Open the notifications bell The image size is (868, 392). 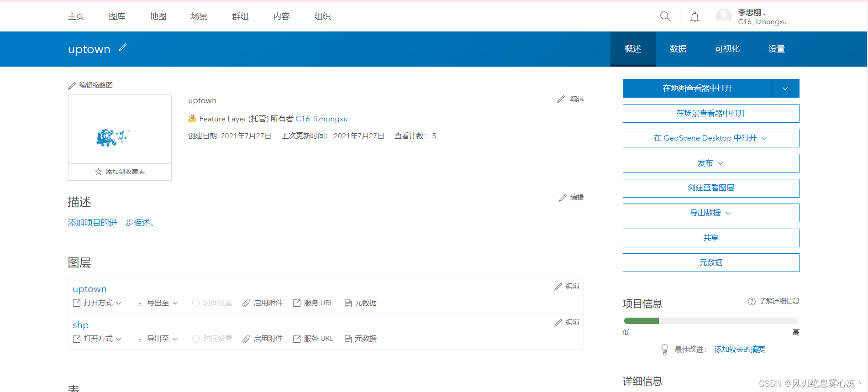tap(694, 17)
